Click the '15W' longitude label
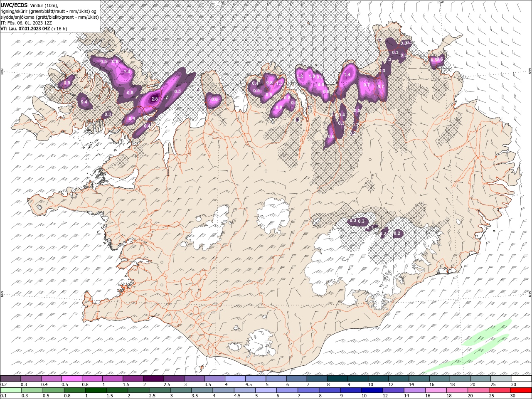The height and width of the screenshot is (399, 532). 440,2
